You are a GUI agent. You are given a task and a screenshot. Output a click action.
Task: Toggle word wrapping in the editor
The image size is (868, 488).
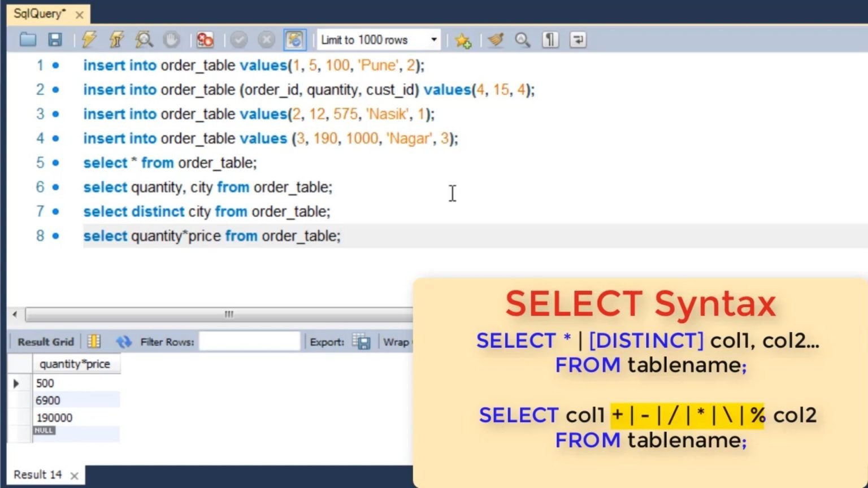coord(578,40)
